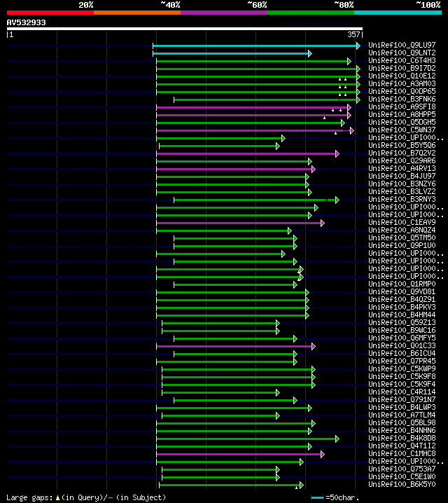Click the purple ~60% identity legend segment
This screenshot has height=503, width=448.
pos(224,13)
